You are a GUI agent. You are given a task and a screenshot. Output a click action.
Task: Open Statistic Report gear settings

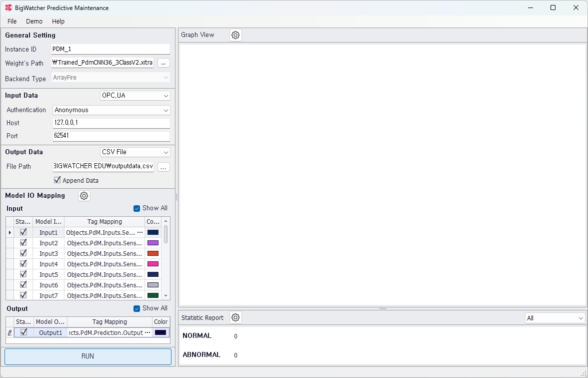click(235, 317)
